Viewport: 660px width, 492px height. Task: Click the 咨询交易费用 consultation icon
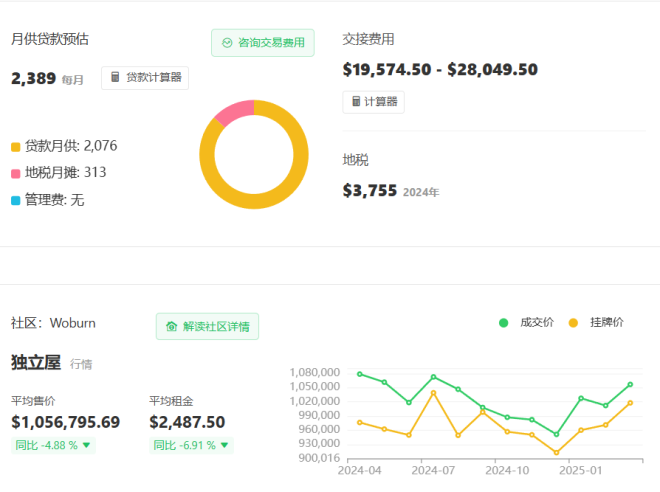click(227, 43)
